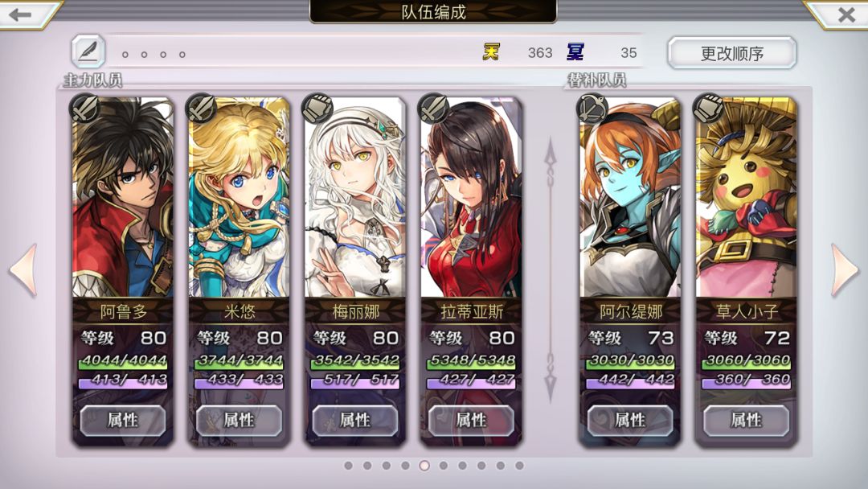Image resolution: width=868 pixels, height=489 pixels.
Task: Click the vertical swap arrow divider
Action: (551, 269)
